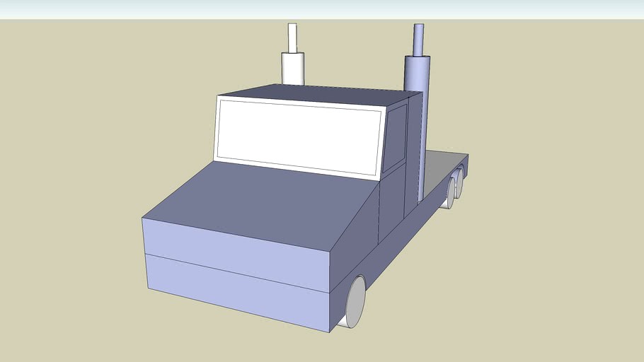
Task: Select the side door window of the cab
Action: tap(395, 137)
